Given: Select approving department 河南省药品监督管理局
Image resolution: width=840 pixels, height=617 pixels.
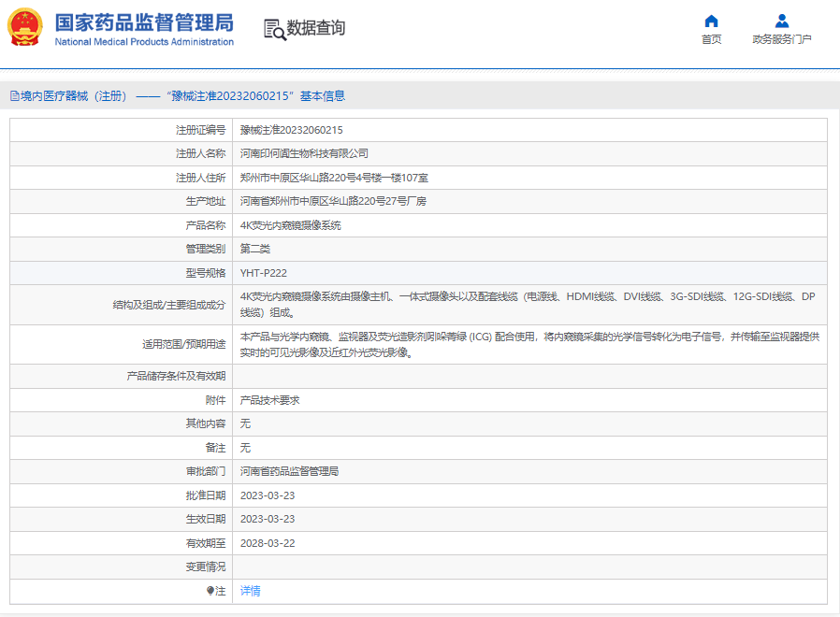Looking at the screenshot, I should pyautogui.click(x=289, y=471).
